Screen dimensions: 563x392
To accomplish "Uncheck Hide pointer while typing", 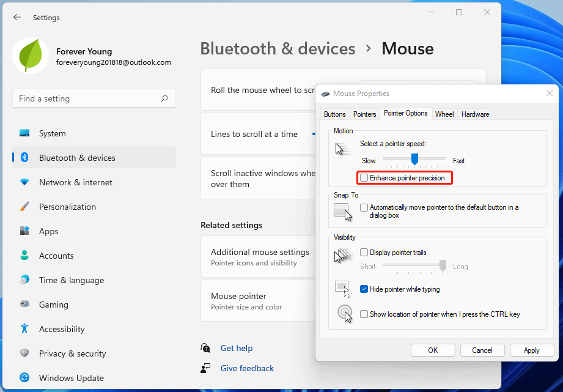I will click(364, 289).
